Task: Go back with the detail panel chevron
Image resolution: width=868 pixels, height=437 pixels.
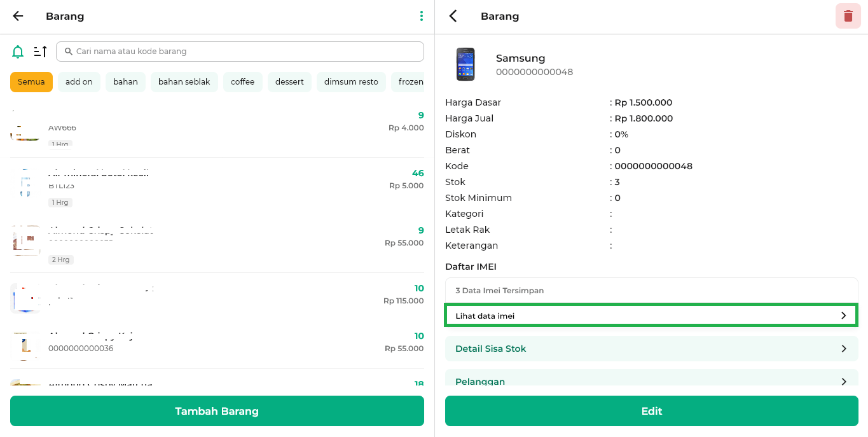Action: (x=453, y=16)
